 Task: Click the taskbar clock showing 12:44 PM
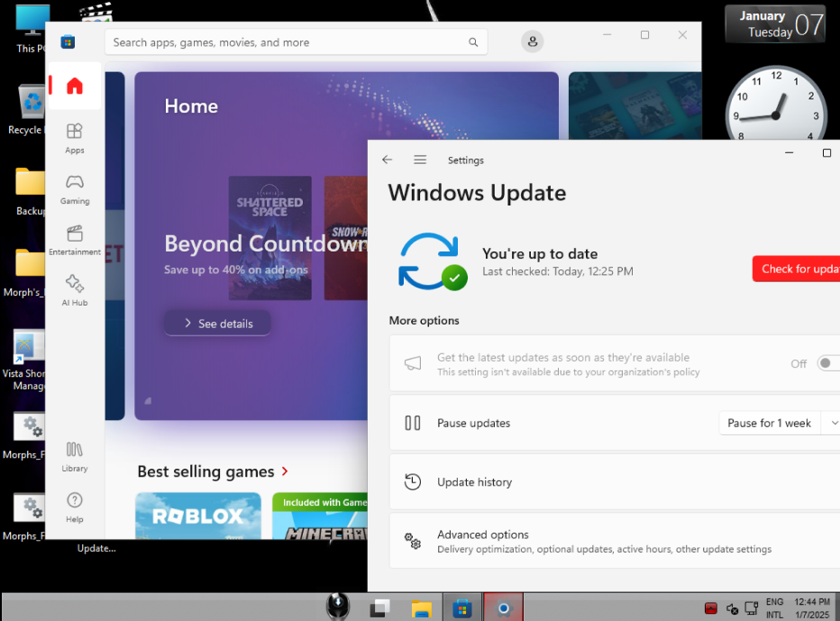(x=812, y=608)
